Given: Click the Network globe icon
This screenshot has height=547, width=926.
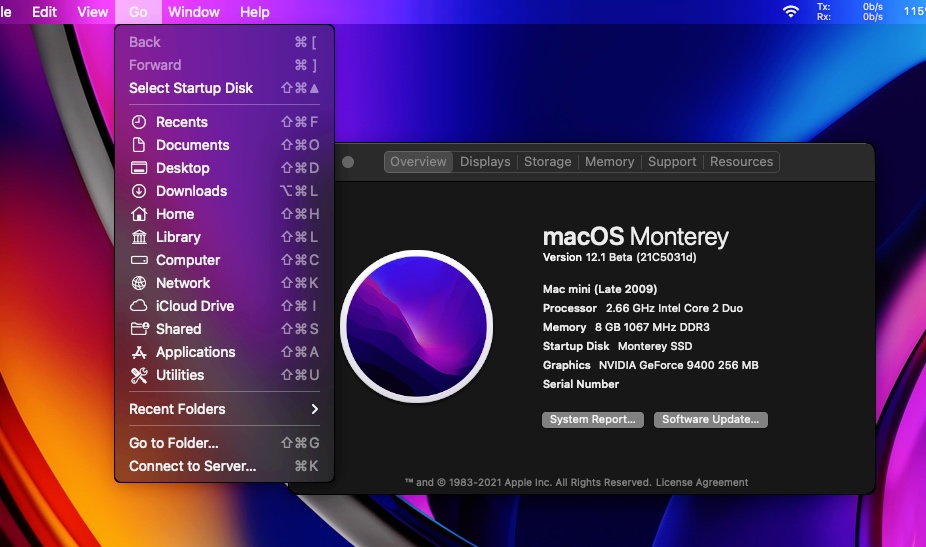Looking at the screenshot, I should click(x=139, y=283).
